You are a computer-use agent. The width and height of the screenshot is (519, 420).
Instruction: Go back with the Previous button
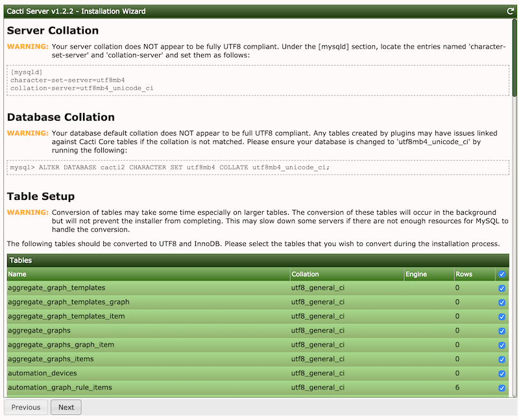26,407
